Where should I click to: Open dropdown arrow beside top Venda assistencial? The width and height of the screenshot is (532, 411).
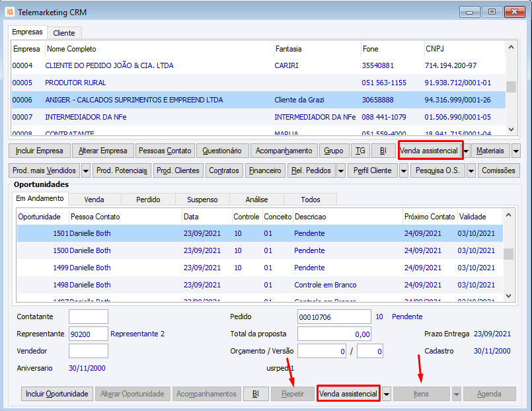[467, 151]
